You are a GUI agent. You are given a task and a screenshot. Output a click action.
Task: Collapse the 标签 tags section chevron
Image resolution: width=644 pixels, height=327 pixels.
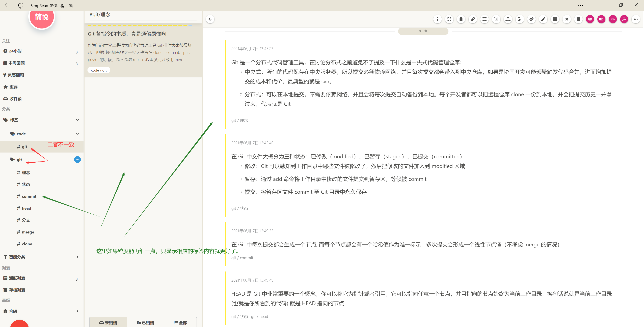point(77,120)
